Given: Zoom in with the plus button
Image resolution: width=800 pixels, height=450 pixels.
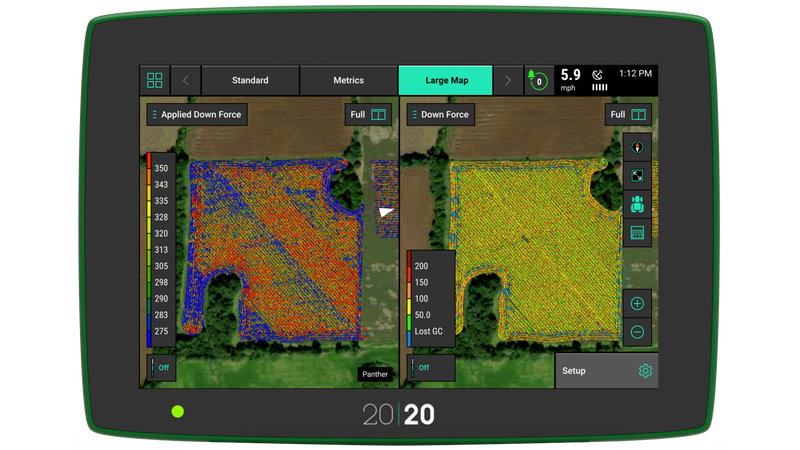Looking at the screenshot, I should (637, 304).
